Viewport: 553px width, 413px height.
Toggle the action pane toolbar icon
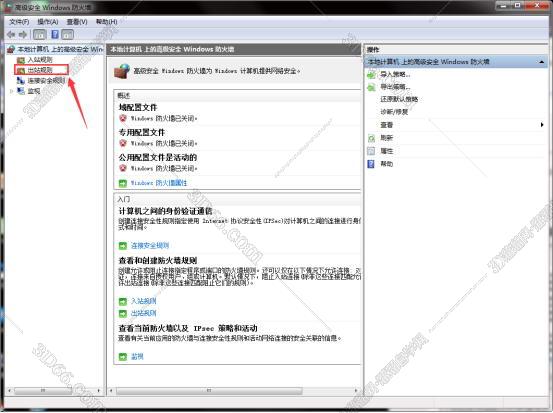click(x=68, y=35)
